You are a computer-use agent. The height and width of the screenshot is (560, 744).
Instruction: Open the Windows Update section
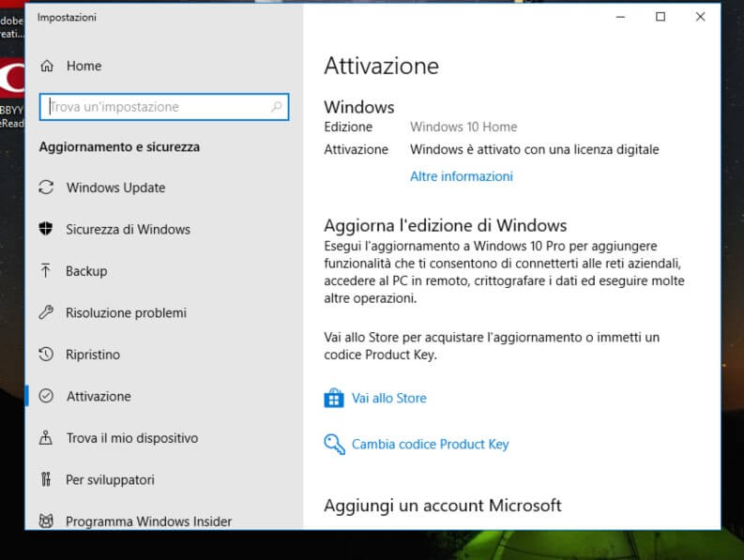click(x=115, y=188)
